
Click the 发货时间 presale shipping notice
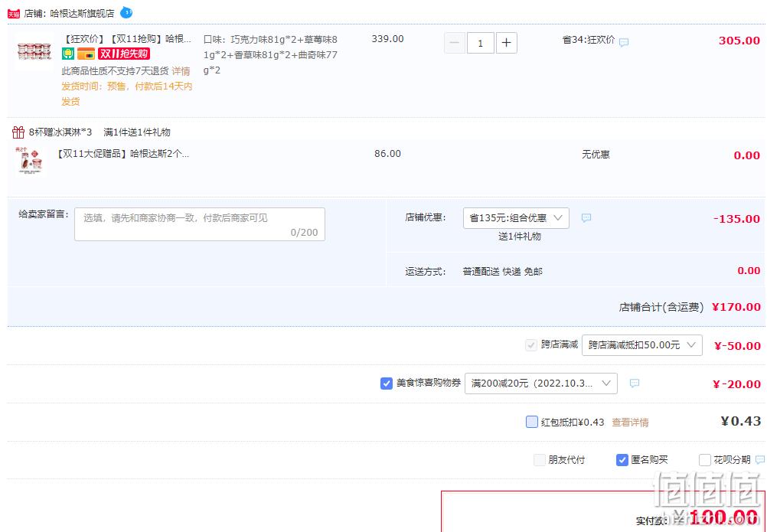point(127,94)
